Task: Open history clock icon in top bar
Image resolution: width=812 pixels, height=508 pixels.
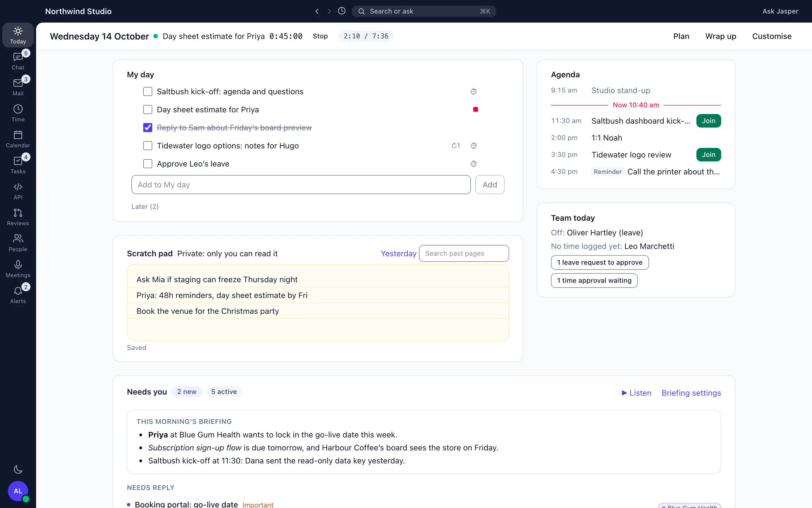Action: pos(342,11)
